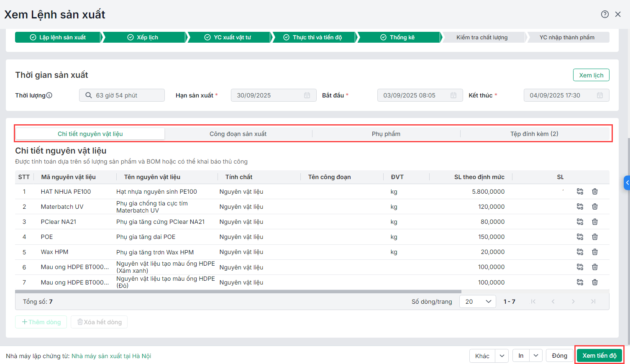This screenshot has width=630, height=364.
Task: Switch to Công đoạn sản xuất tab
Action: [238, 134]
